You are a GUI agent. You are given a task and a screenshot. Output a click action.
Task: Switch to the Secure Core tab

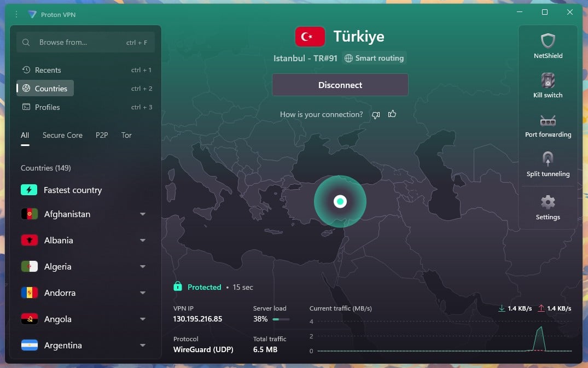pos(62,135)
